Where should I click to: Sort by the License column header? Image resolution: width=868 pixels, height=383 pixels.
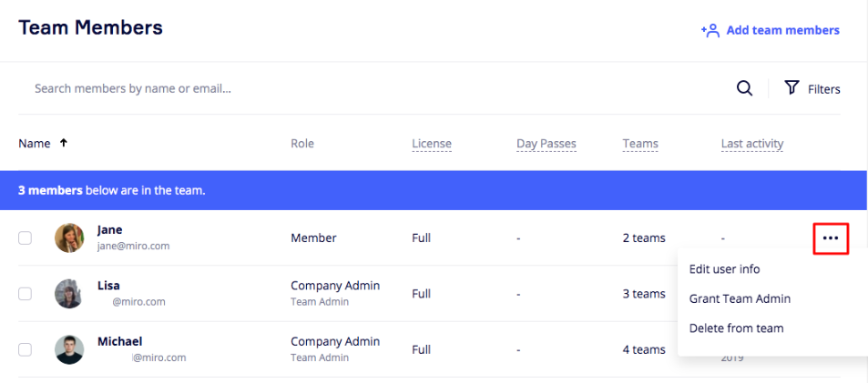(432, 144)
